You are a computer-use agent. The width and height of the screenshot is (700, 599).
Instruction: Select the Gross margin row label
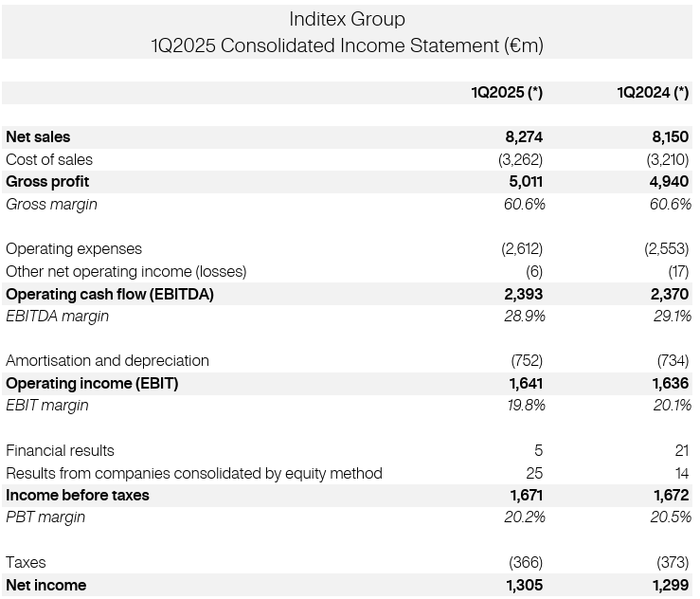click(x=51, y=204)
